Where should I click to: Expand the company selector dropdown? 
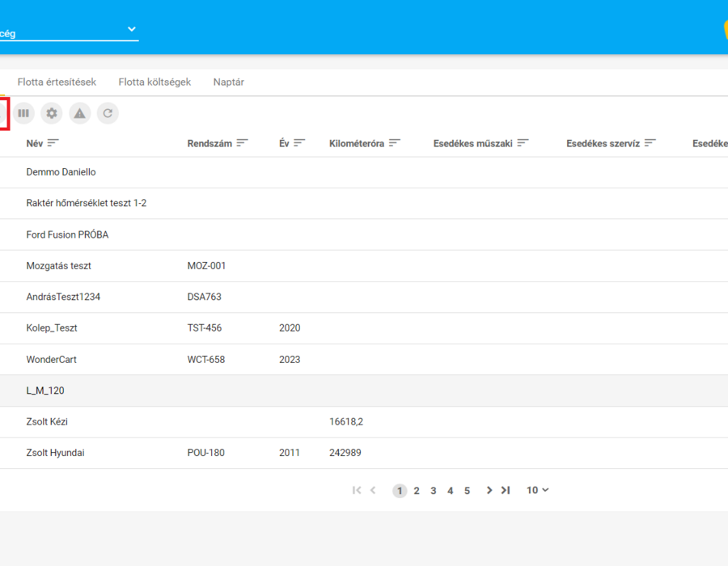(x=132, y=29)
